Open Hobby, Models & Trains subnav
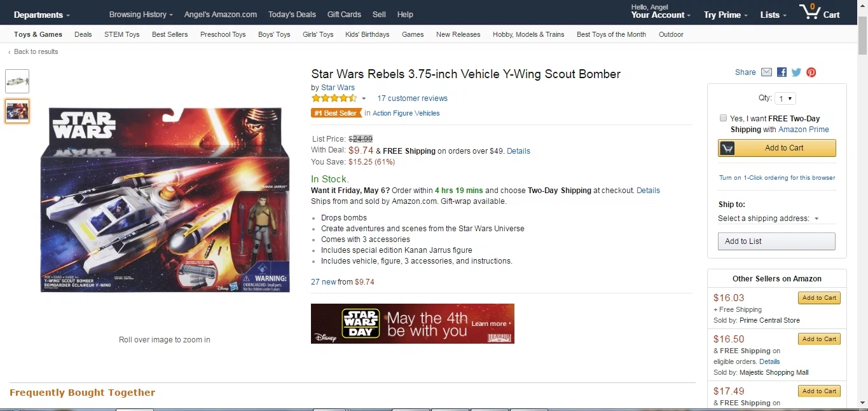 (x=528, y=34)
